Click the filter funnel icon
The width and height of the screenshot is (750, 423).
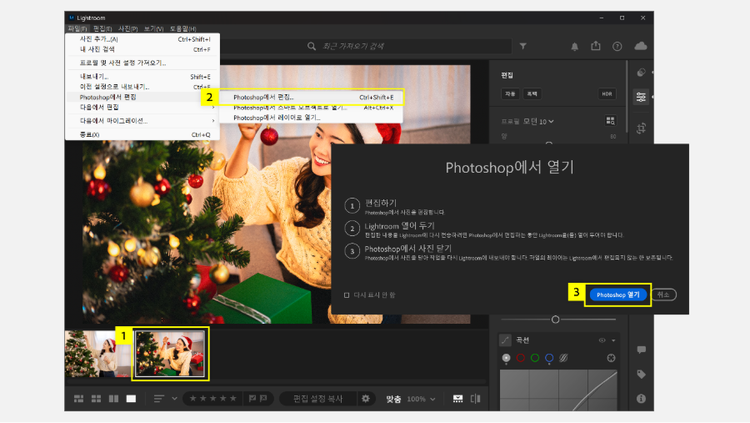[x=523, y=46]
